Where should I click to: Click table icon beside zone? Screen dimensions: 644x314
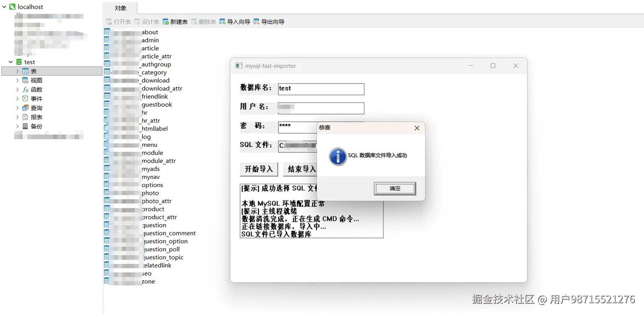[x=107, y=281]
